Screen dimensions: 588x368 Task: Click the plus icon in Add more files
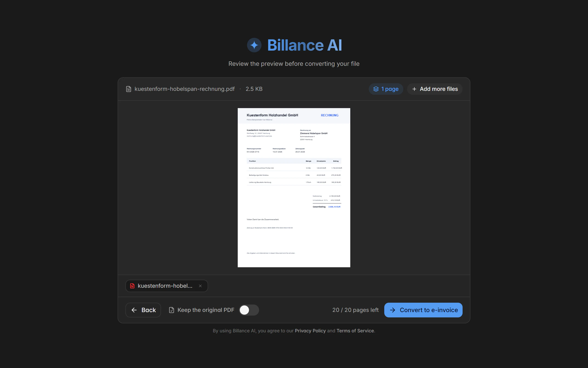point(414,89)
